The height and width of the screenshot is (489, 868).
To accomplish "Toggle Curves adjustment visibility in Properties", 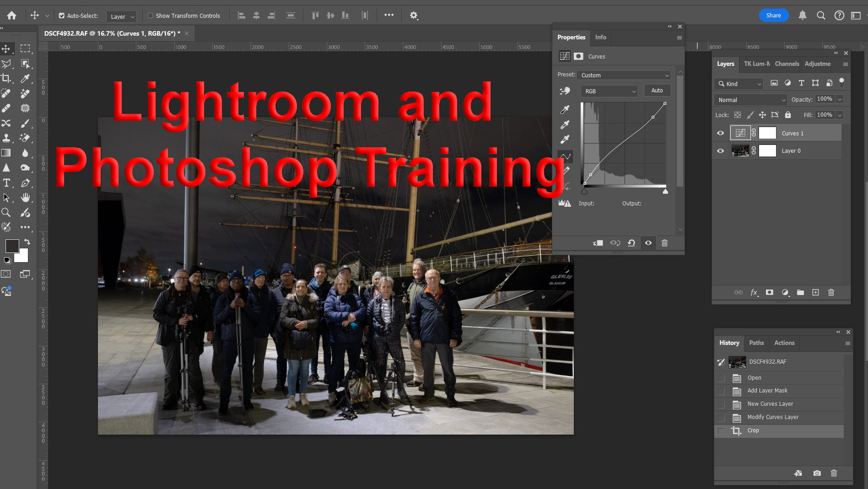I will (648, 243).
